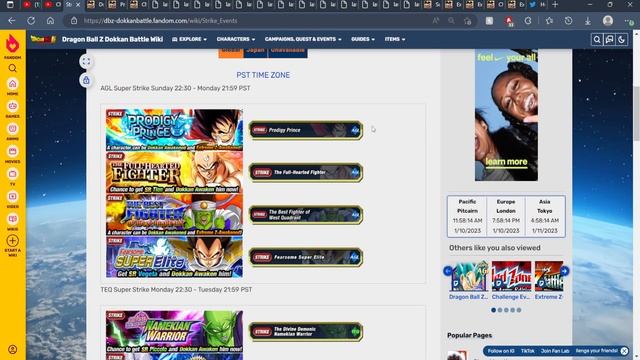Image resolution: width=640 pixels, height=360 pixels.
Task: Click the Fandom sidebar search icon
Action: [13, 68]
